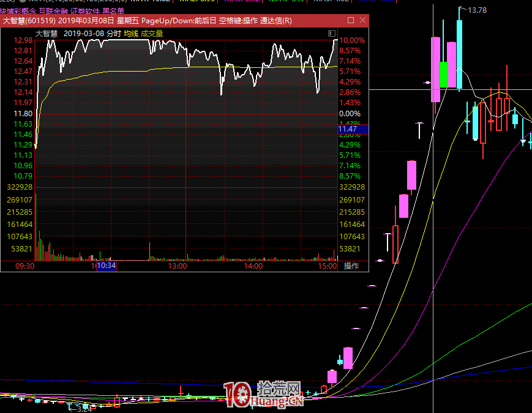Select the 10:34 time marker on the time axis
The width and height of the screenshot is (532, 413).
tap(107, 266)
